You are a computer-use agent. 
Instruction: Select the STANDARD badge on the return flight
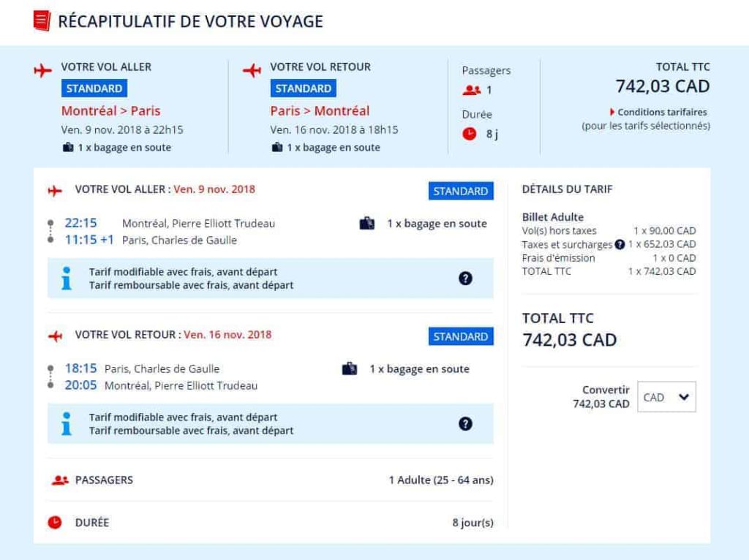460,336
